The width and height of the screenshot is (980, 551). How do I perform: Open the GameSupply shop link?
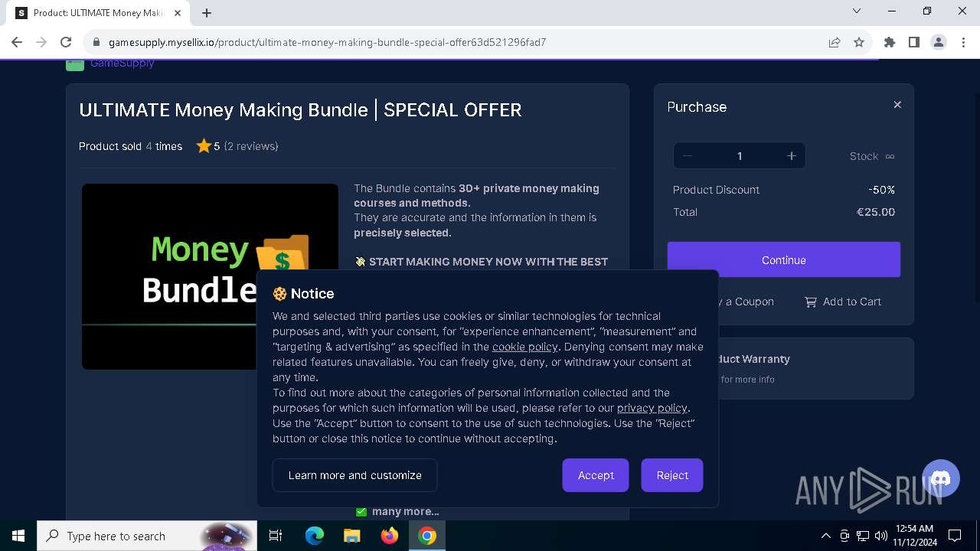click(x=122, y=63)
